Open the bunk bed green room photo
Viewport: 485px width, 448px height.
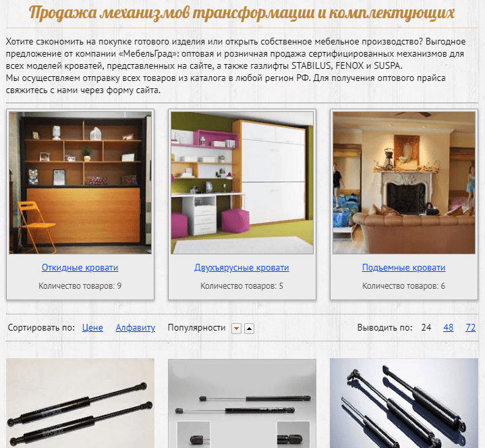[x=242, y=183]
